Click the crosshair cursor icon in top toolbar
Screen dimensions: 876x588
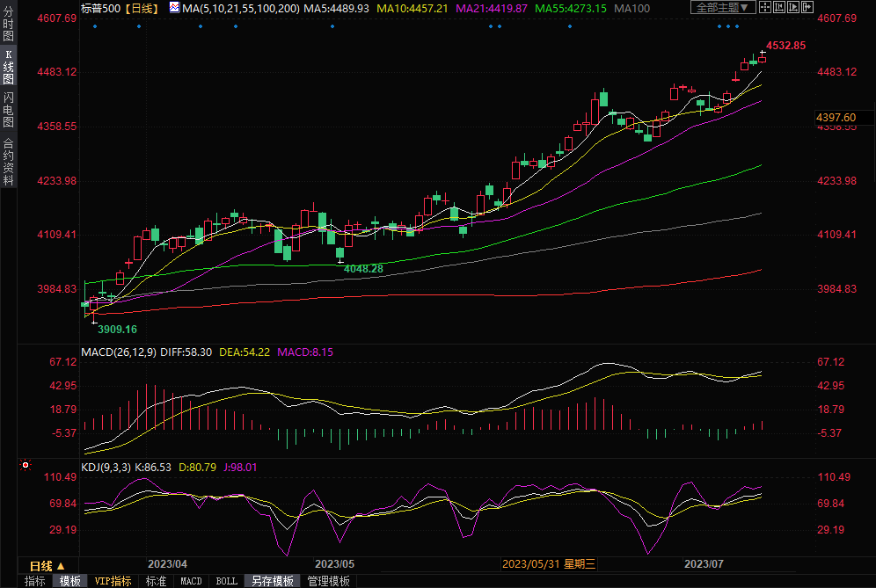click(765, 8)
